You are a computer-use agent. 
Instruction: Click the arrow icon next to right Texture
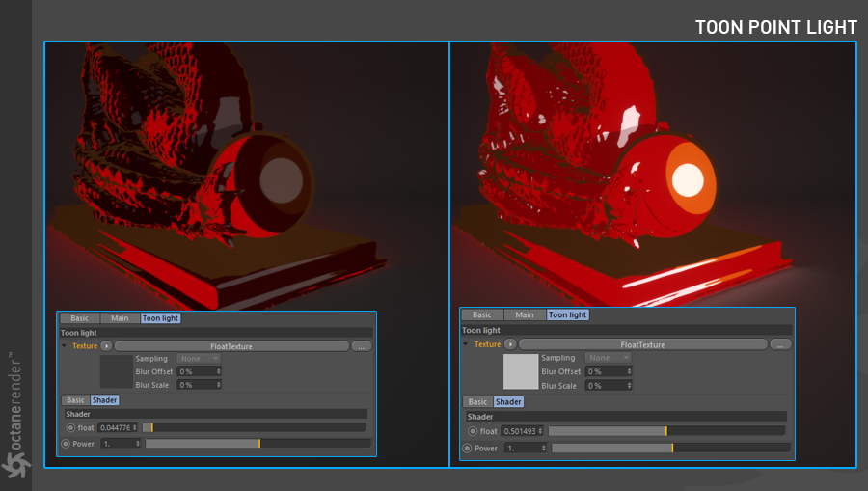click(x=510, y=344)
